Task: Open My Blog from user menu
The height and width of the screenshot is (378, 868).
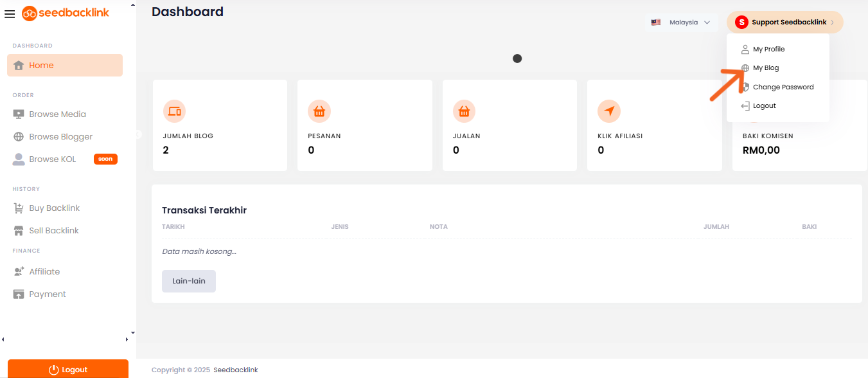Action: point(765,68)
